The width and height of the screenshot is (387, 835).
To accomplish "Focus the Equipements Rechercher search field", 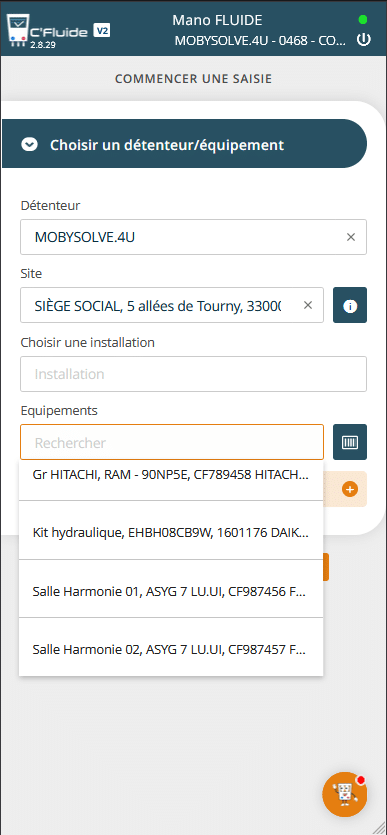I will pos(172,442).
